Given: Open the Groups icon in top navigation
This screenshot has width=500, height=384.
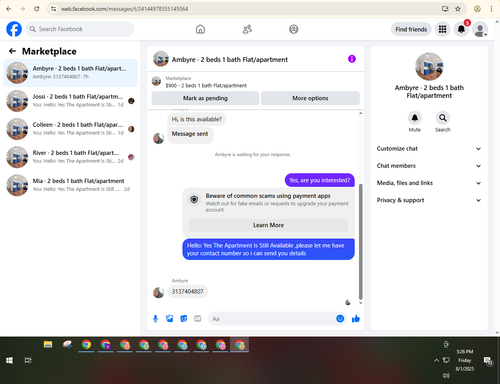Looking at the screenshot, I should click(293, 29).
